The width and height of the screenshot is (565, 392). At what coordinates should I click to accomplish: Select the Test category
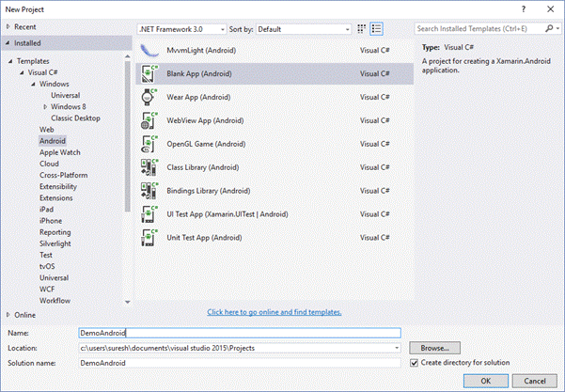point(46,255)
